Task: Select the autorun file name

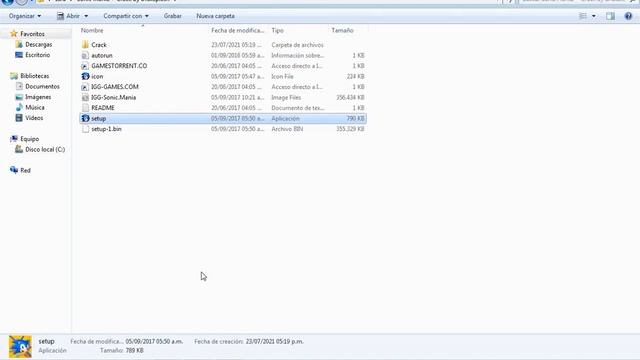Action: (102, 56)
